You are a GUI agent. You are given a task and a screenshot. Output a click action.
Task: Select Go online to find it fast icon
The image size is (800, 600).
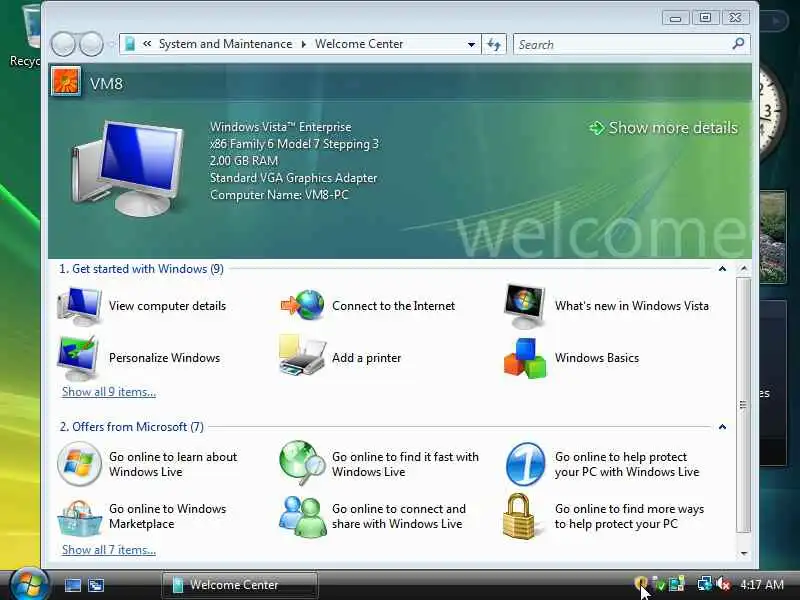pos(302,463)
